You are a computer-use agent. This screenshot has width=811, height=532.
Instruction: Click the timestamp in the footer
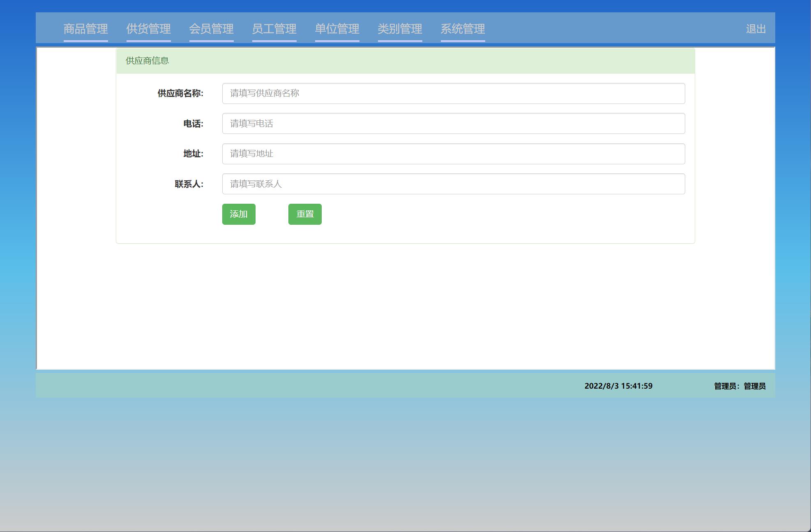pyautogui.click(x=618, y=386)
